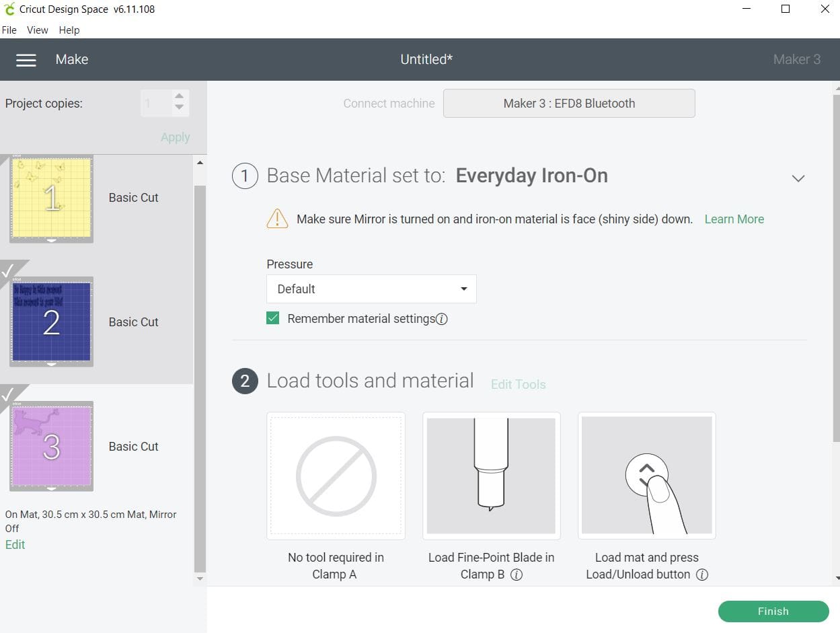Click step 1 circle number icon
Viewport: 840px width, 633px height.
245,176
